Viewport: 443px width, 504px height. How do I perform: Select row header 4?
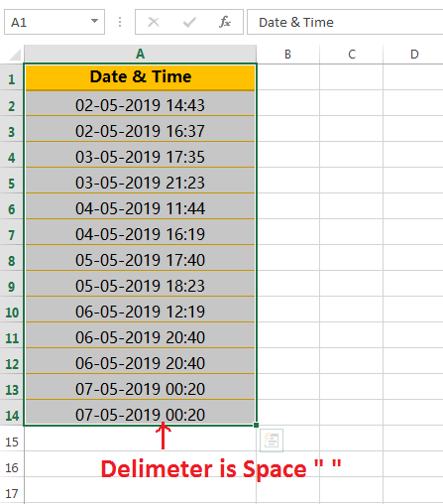point(12,155)
